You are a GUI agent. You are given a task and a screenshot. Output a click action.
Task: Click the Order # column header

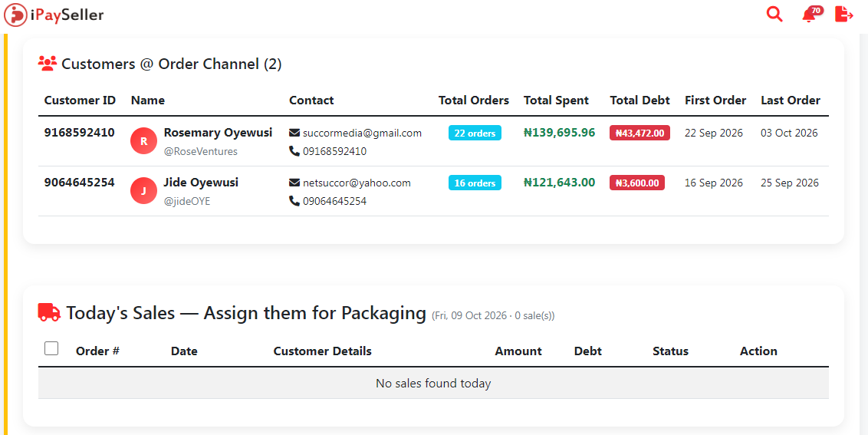pos(97,351)
